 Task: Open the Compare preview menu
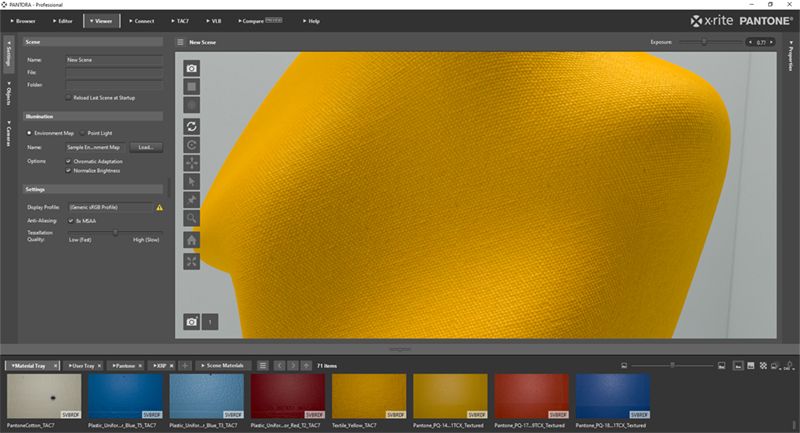click(x=260, y=21)
